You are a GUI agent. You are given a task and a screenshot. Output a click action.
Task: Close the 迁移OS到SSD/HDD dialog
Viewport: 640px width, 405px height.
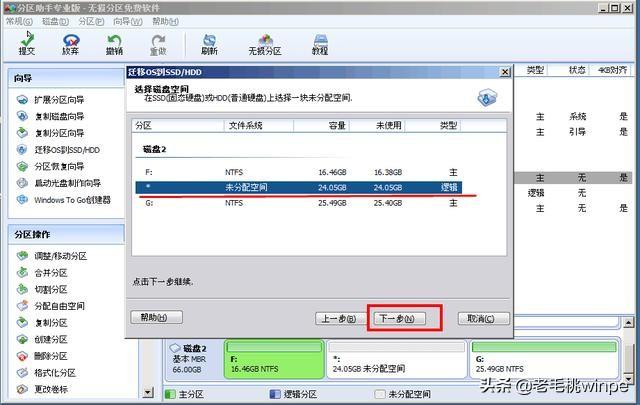505,72
